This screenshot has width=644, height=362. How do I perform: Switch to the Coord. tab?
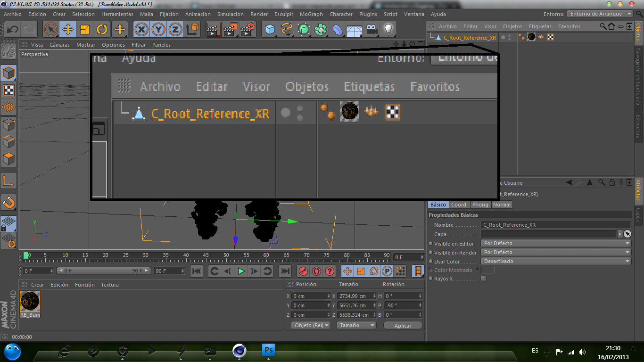(x=459, y=205)
